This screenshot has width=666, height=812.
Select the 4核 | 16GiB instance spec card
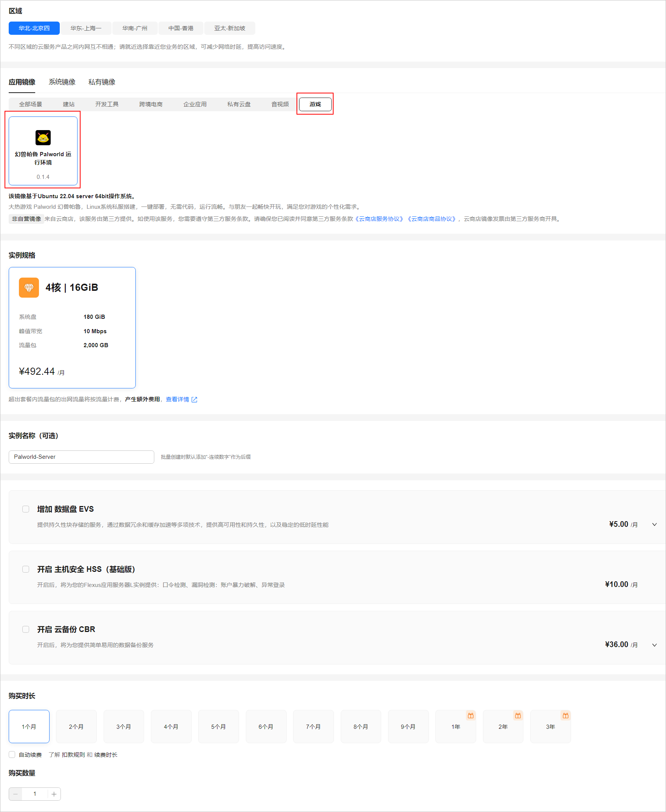point(72,328)
